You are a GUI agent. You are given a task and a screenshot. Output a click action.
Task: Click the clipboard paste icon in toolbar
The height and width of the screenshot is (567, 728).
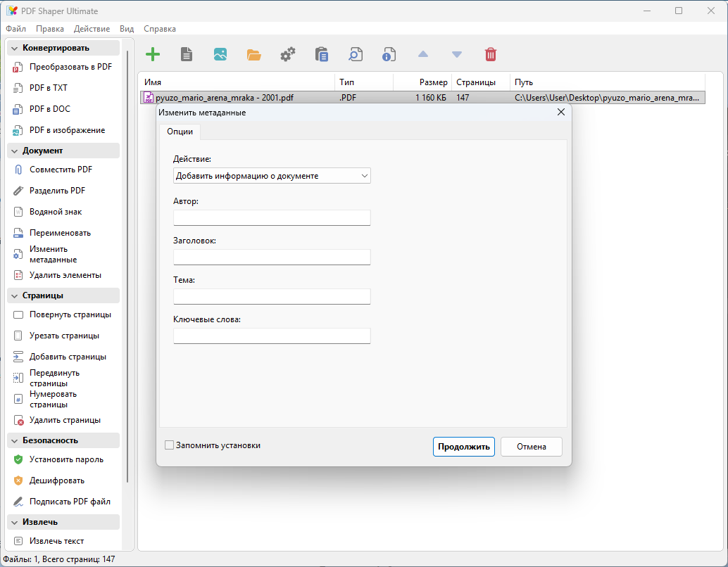pyautogui.click(x=321, y=54)
